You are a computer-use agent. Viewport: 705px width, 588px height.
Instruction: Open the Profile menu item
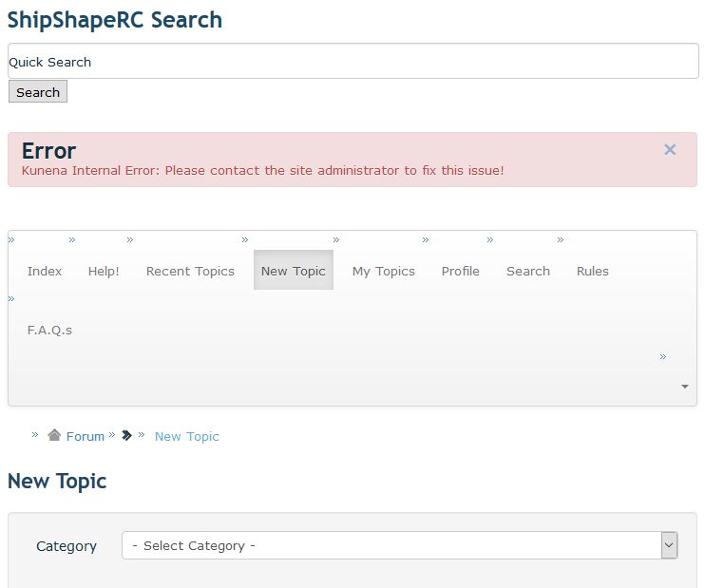coord(461,271)
